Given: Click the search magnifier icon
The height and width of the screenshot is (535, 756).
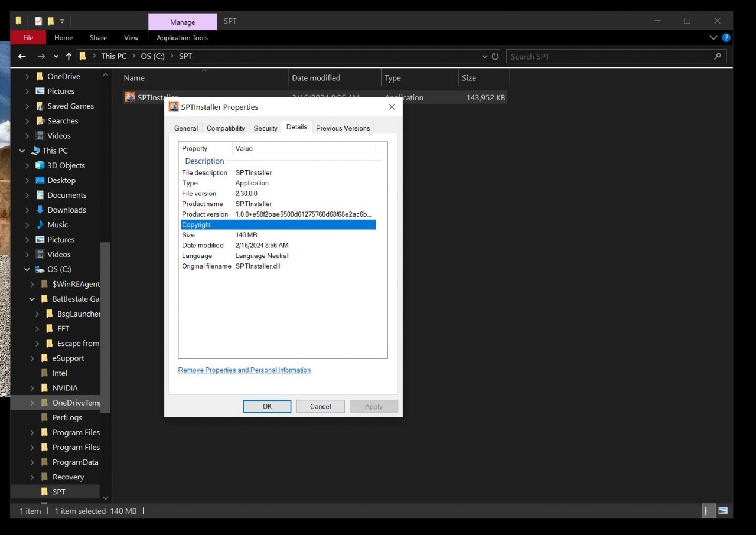Looking at the screenshot, I should pyautogui.click(x=718, y=56).
